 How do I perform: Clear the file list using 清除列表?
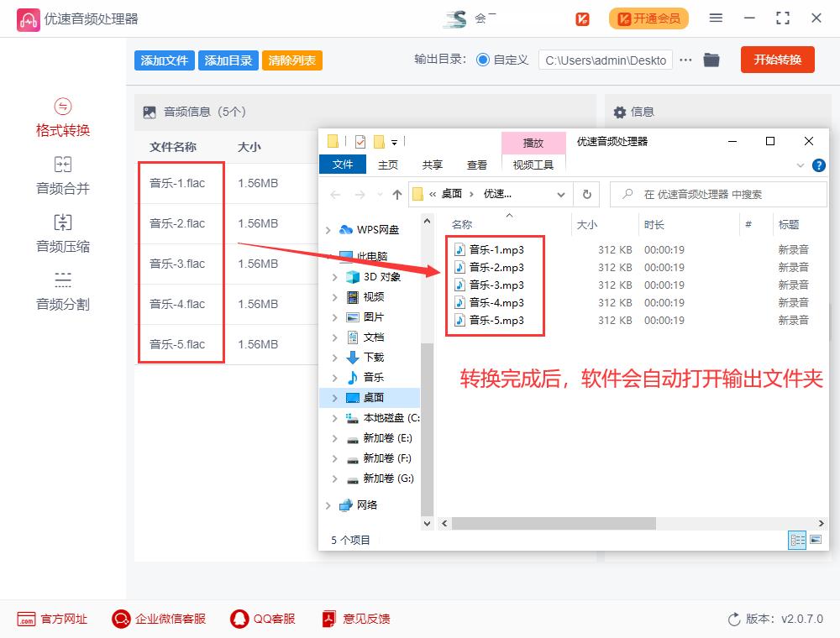click(x=291, y=60)
